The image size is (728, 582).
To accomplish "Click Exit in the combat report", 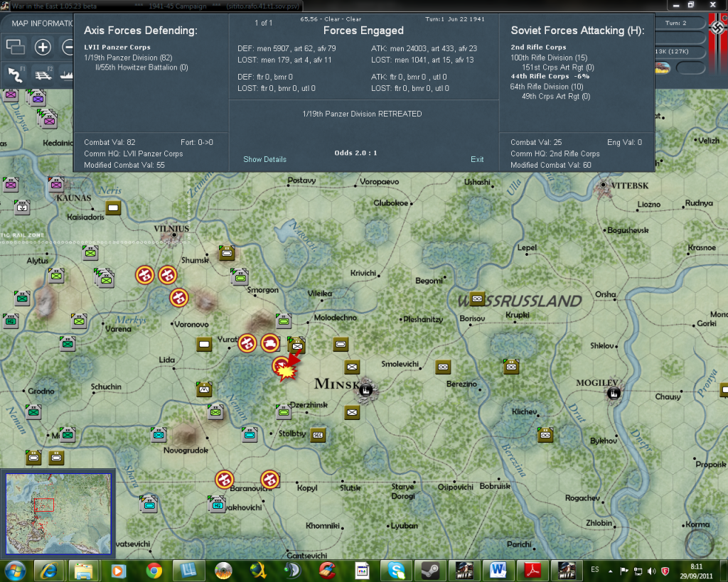I will pyautogui.click(x=477, y=159).
